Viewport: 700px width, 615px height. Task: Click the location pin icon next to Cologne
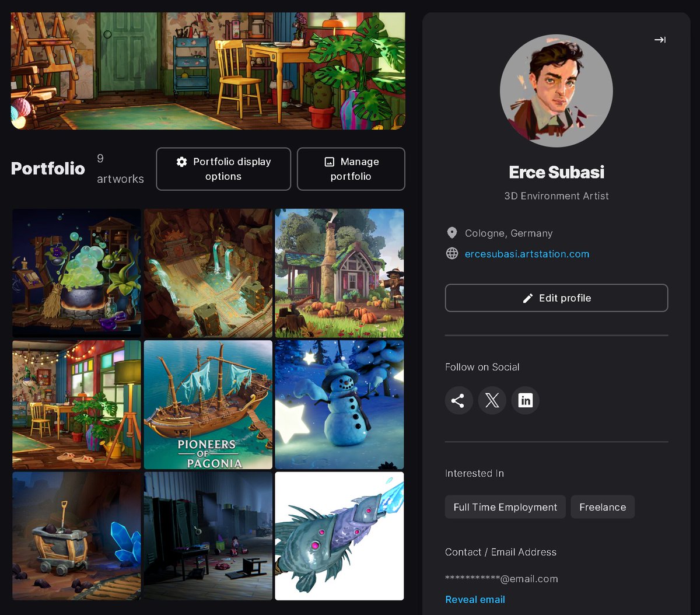tap(452, 233)
